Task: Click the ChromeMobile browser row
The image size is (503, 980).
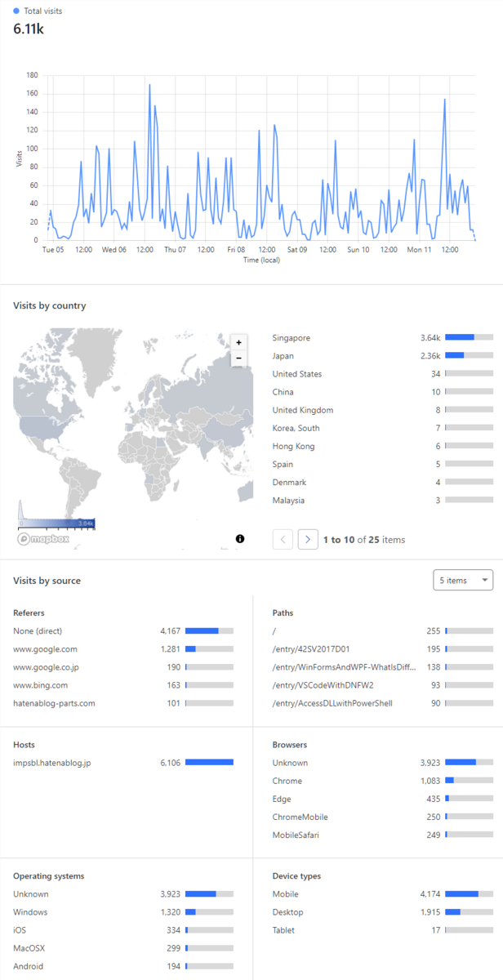Action: [382, 817]
